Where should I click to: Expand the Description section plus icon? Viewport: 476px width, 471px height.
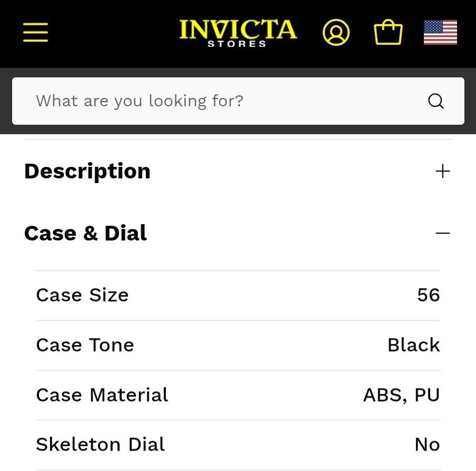click(x=443, y=172)
